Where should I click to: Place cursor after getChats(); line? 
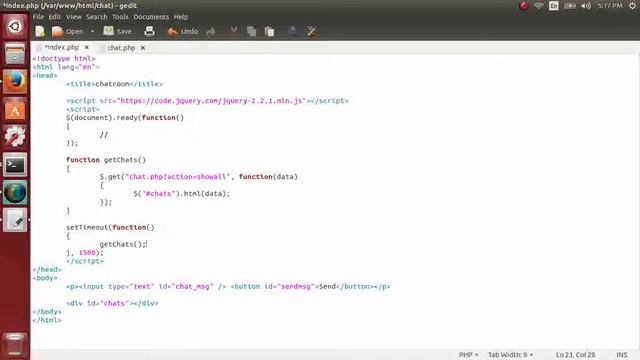pos(147,244)
